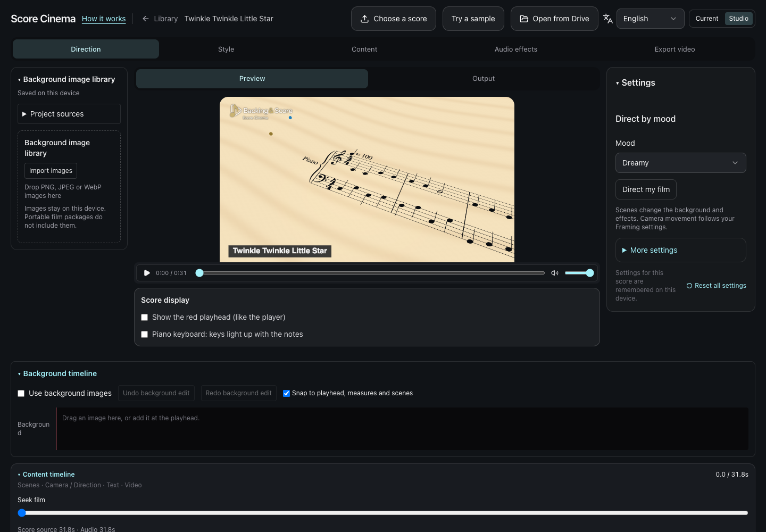Click Undo background edit
This screenshot has height=532, width=766.
(x=156, y=393)
